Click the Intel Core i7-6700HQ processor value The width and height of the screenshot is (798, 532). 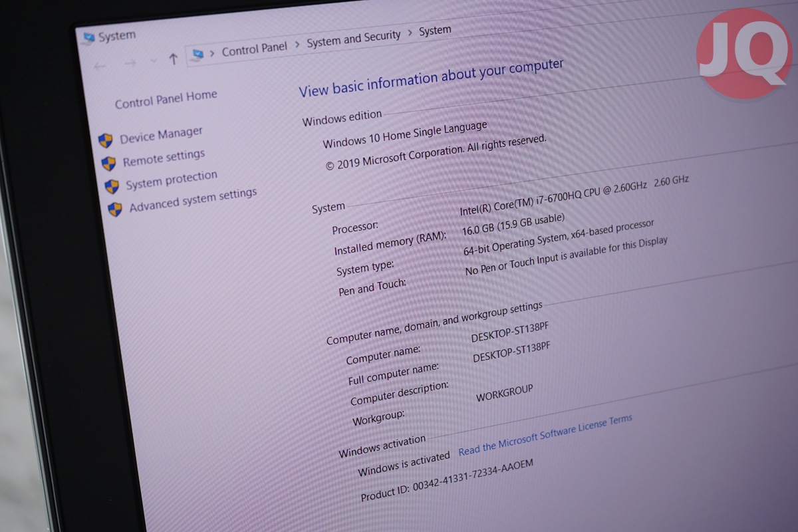pyautogui.click(x=574, y=194)
